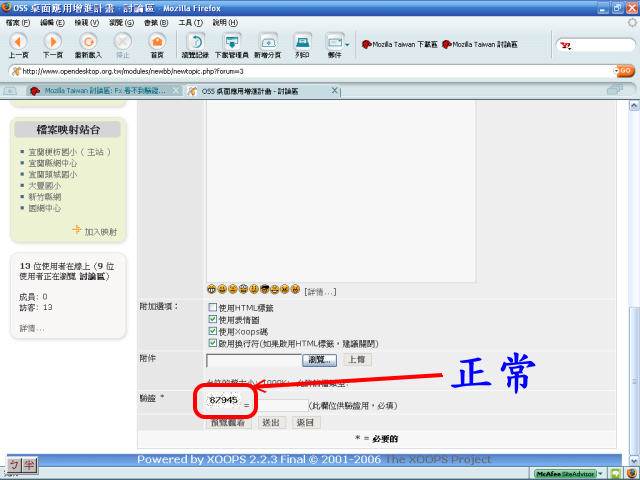640x480 pixels.
Task: Close the OSS 桌面應用 tab
Action: coord(334,90)
